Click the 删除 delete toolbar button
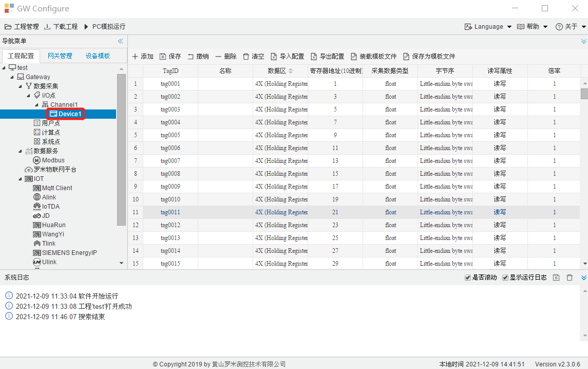 (226, 57)
